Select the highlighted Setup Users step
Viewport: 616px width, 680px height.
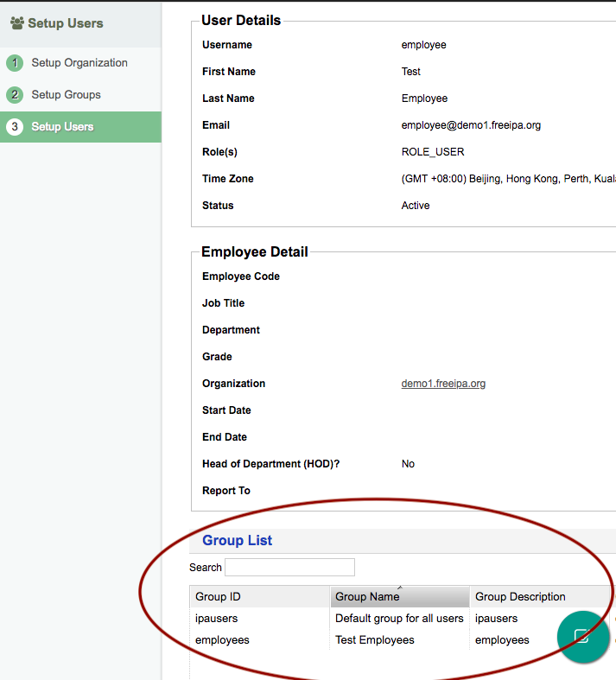(x=63, y=127)
